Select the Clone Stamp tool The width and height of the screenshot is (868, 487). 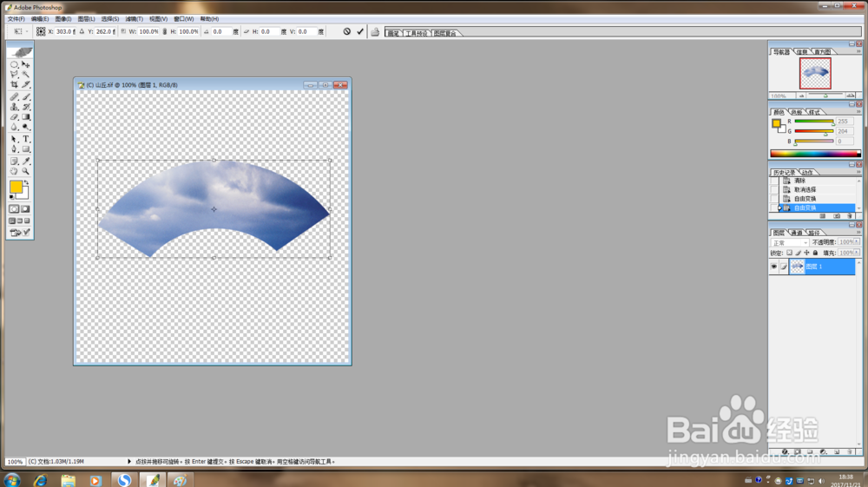15,107
